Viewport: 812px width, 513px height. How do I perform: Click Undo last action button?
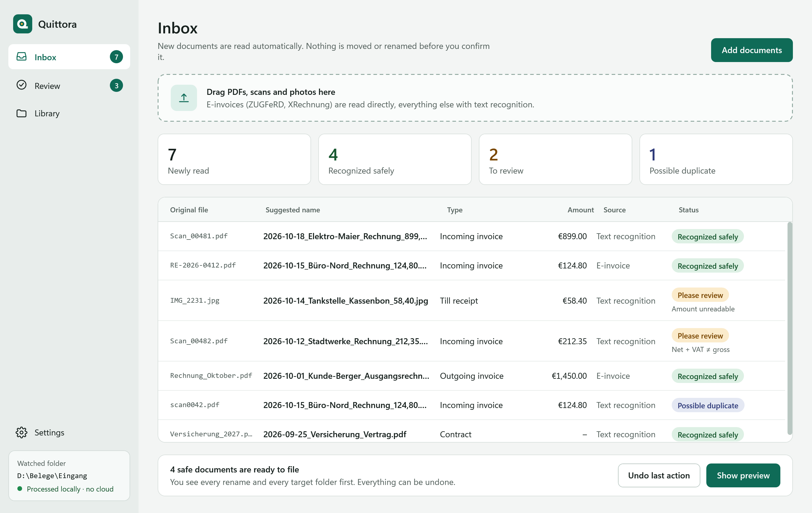tap(659, 475)
